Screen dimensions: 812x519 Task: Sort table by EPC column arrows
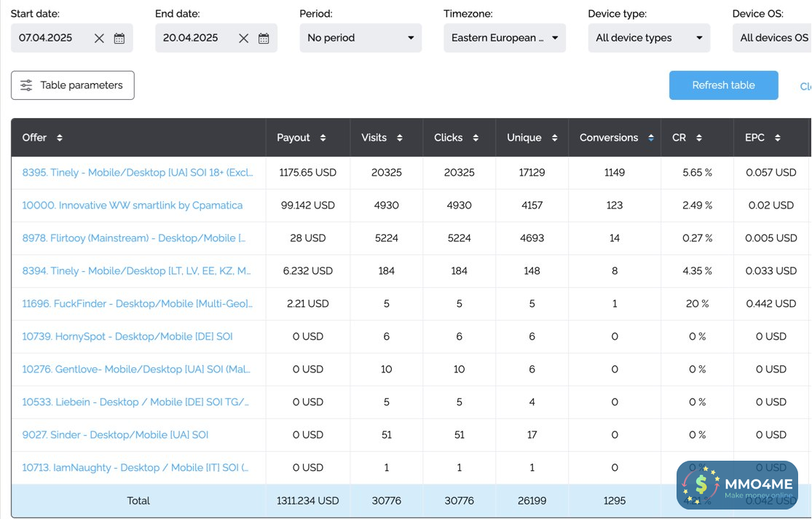[778, 138]
